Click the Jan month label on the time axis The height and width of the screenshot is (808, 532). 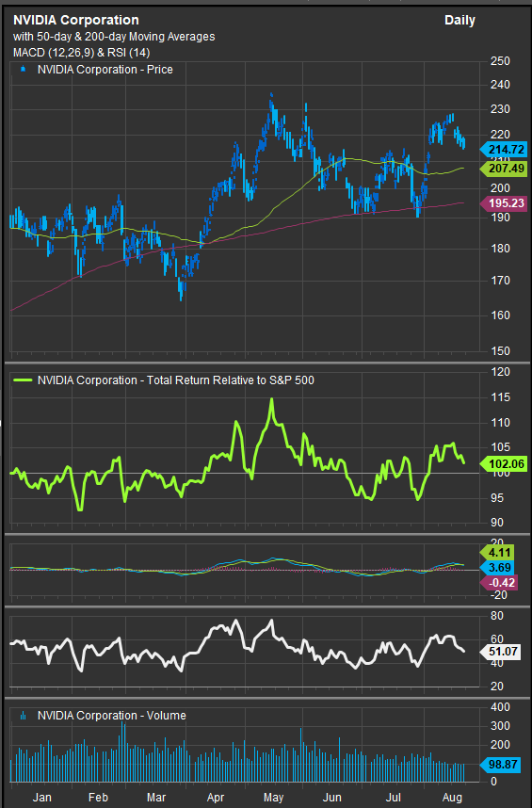(42, 798)
